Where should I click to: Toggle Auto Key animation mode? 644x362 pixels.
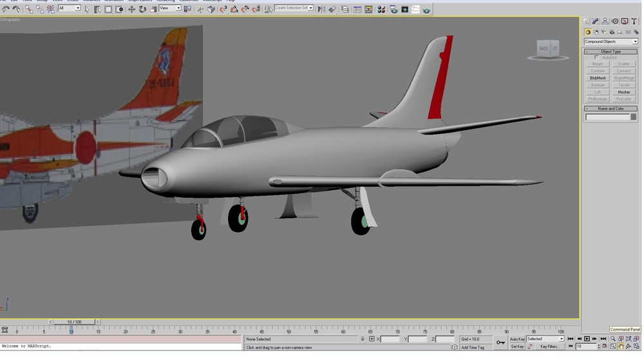pos(517,339)
